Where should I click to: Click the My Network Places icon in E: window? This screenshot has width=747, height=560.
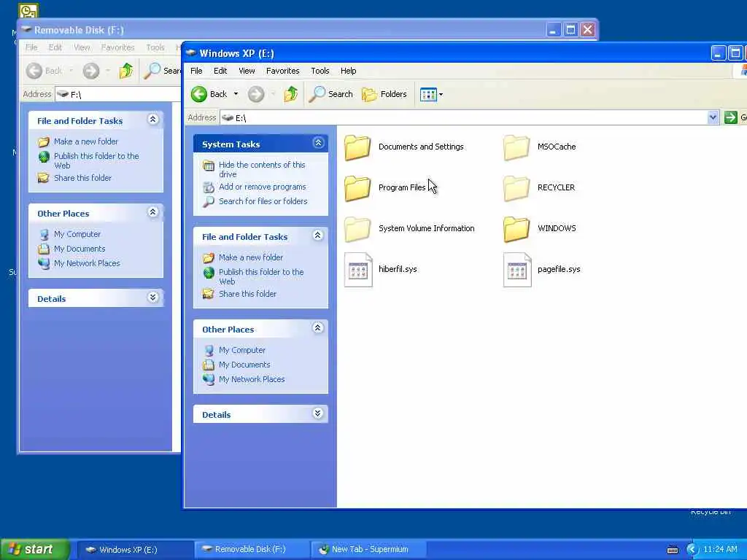pyautogui.click(x=209, y=379)
